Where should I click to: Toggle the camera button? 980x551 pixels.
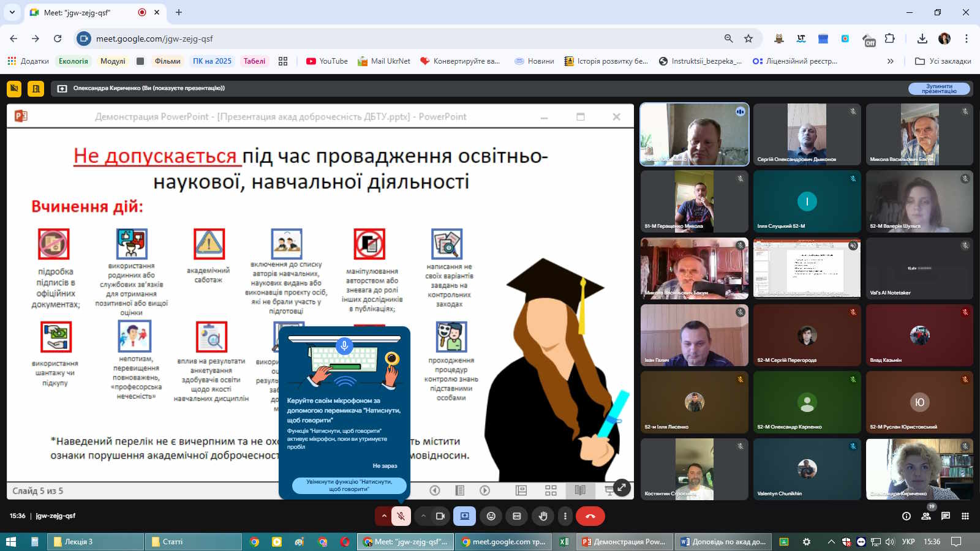(x=440, y=516)
